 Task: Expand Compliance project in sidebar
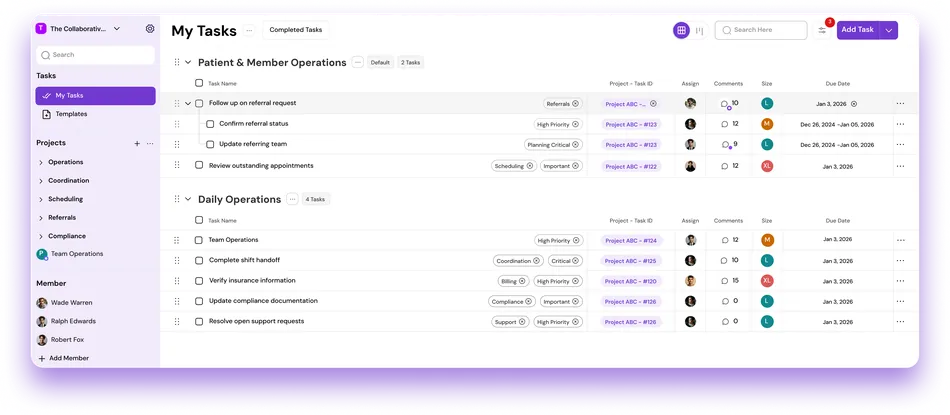tap(41, 236)
